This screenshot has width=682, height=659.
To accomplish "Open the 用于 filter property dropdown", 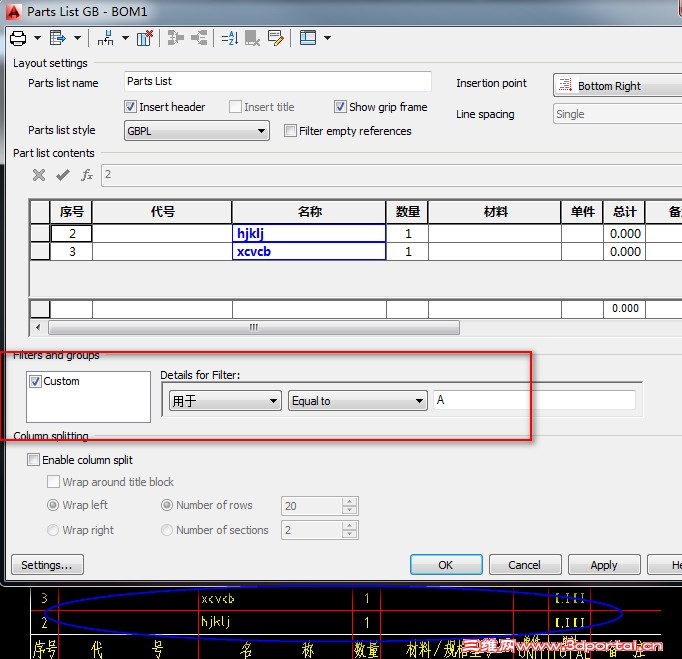I will tap(225, 400).
